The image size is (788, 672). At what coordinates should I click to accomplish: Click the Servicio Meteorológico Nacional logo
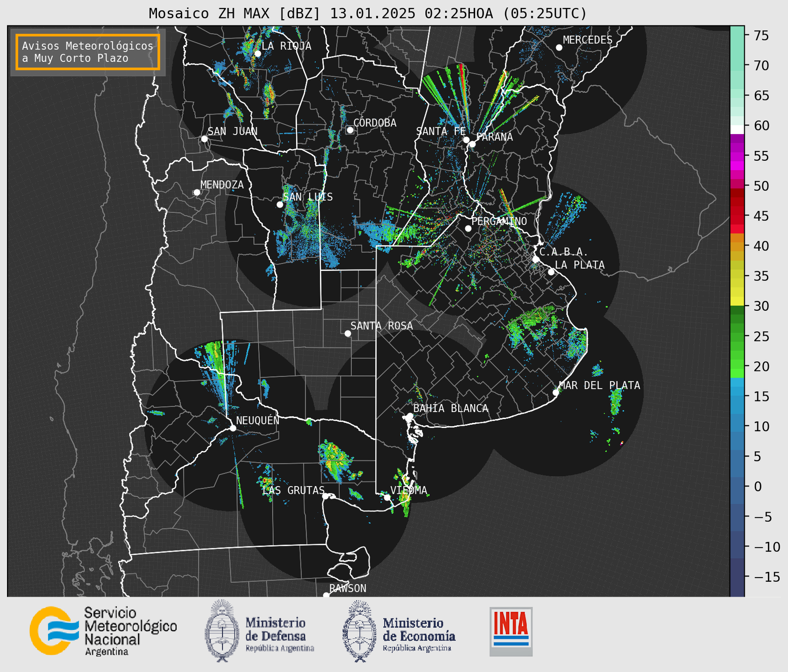pos(54,630)
